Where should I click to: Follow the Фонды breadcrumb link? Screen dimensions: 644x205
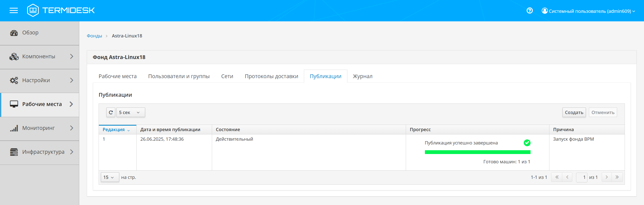pos(94,36)
